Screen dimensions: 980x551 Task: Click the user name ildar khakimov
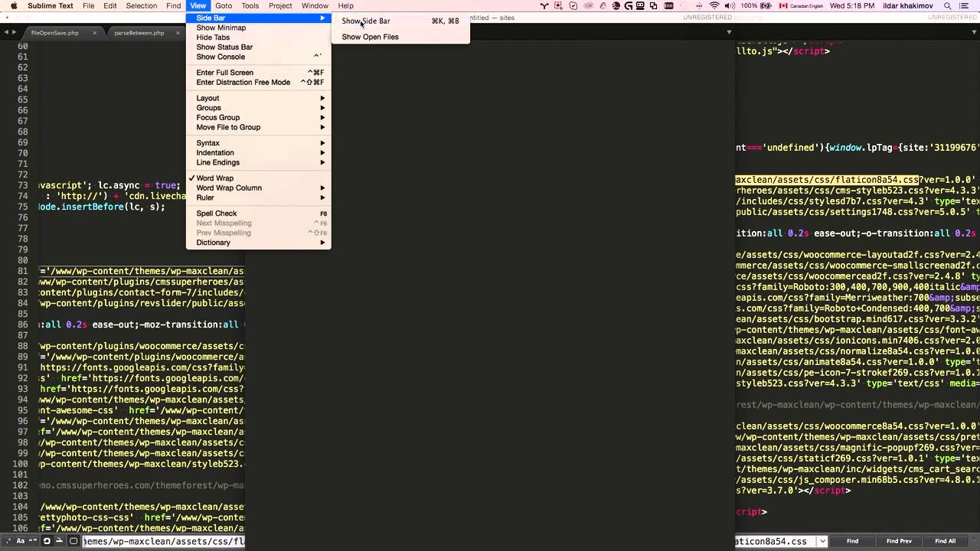[907, 5]
